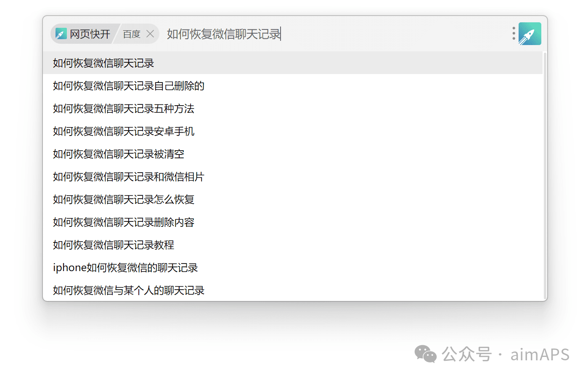588x378 pixels.
Task: Pick suggestion ending with 和微信相片
Action: 129,177
